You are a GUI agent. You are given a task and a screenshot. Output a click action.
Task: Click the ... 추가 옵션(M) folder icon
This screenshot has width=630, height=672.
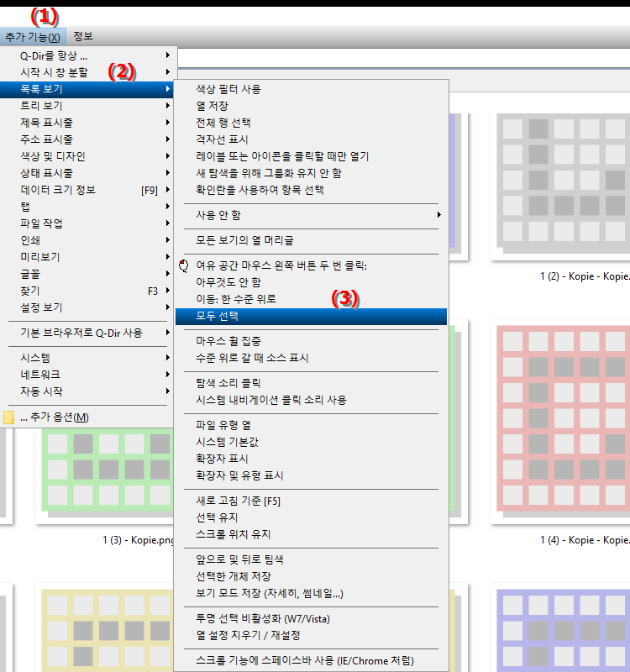(8, 417)
